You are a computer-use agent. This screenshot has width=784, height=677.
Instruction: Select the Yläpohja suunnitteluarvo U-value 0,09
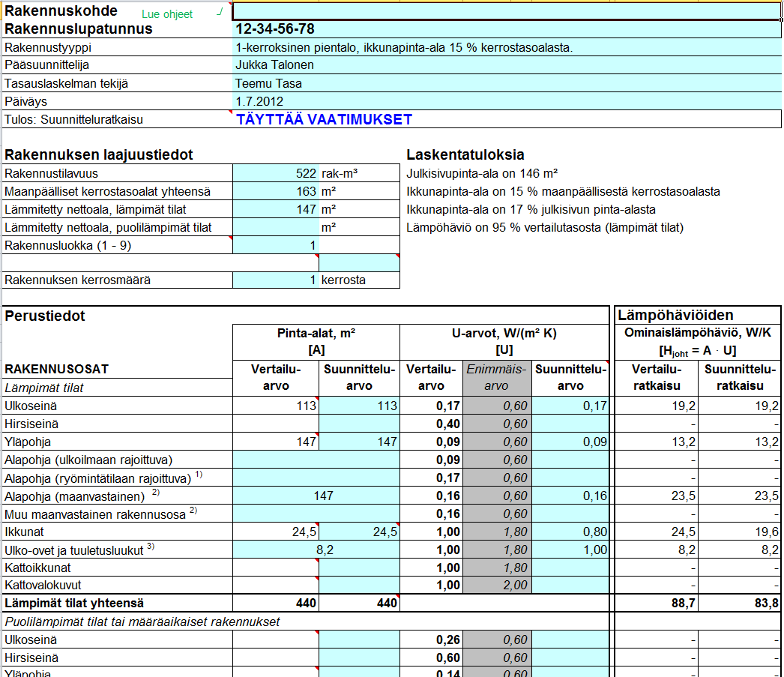tap(570, 442)
